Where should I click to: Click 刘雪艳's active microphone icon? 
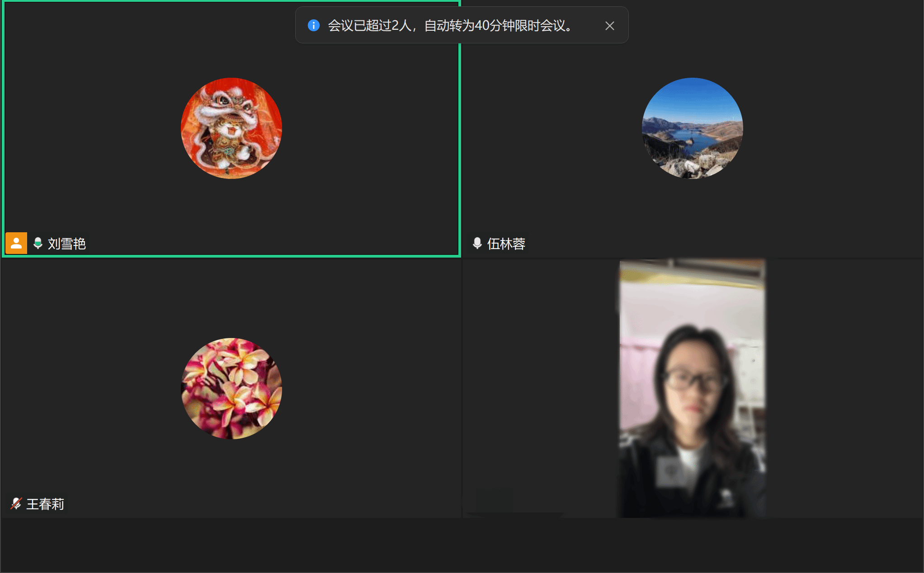tap(38, 244)
